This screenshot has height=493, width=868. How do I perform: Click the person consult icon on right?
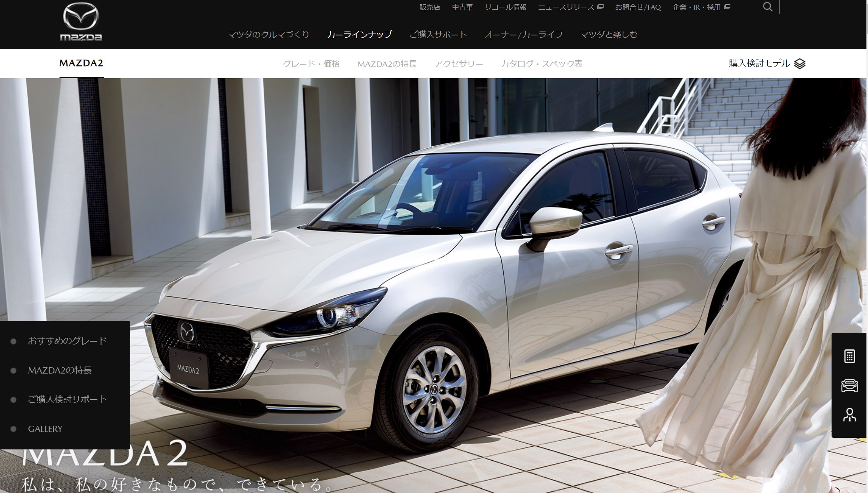[x=849, y=415]
